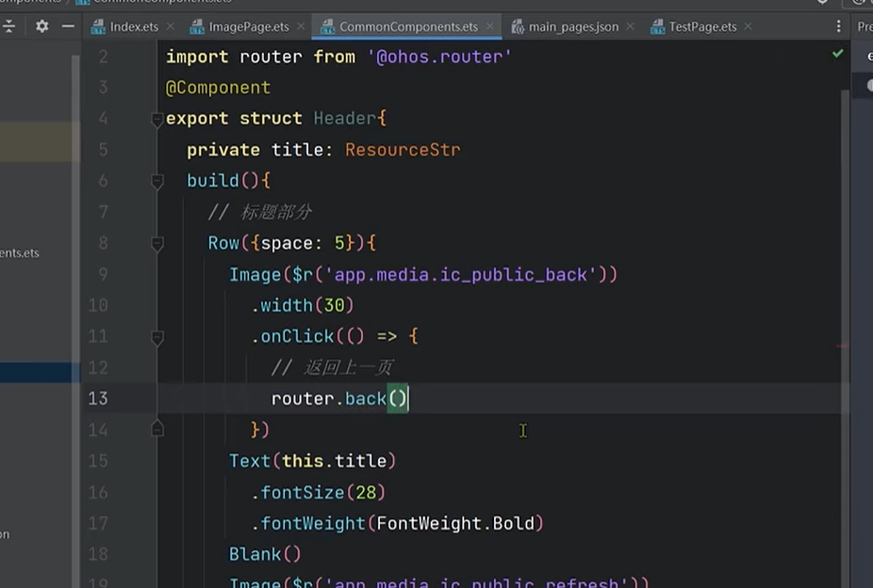
Task: Close the CommonComponents.ets tab
Action: click(489, 26)
